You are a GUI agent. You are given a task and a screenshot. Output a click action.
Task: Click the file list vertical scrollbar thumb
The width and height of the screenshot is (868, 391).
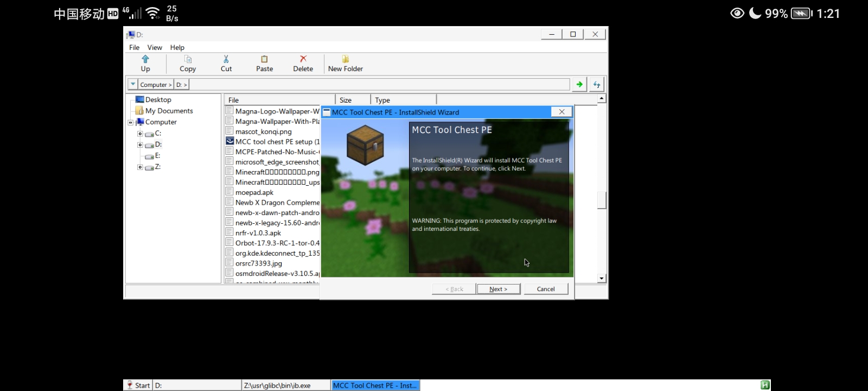click(x=601, y=200)
